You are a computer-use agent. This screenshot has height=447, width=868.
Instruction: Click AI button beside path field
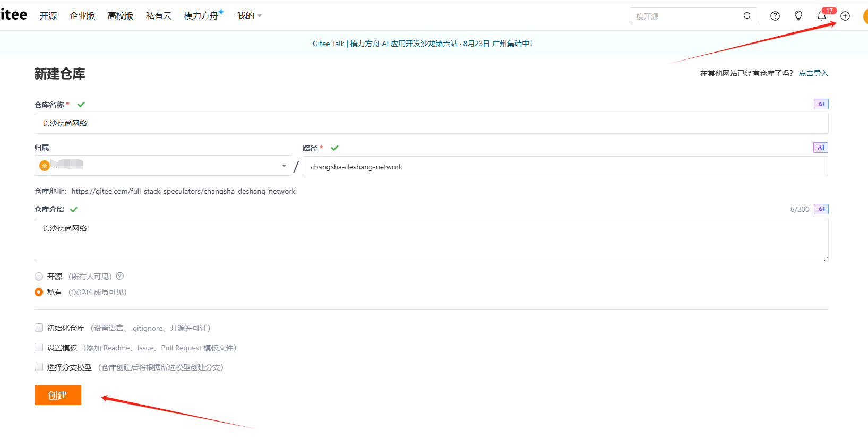[820, 148]
